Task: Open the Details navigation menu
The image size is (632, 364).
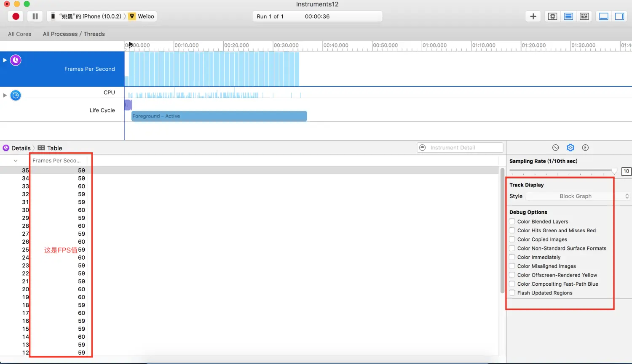Action: 21,148
